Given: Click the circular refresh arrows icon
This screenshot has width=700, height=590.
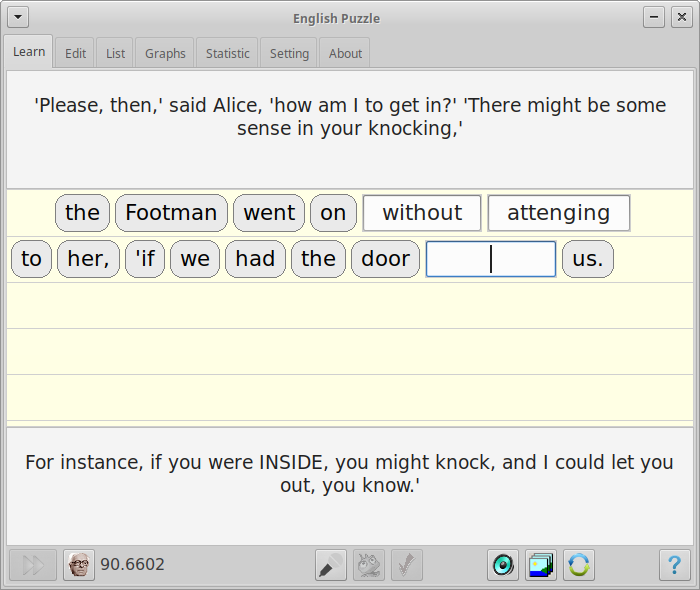Looking at the screenshot, I should tap(579, 565).
